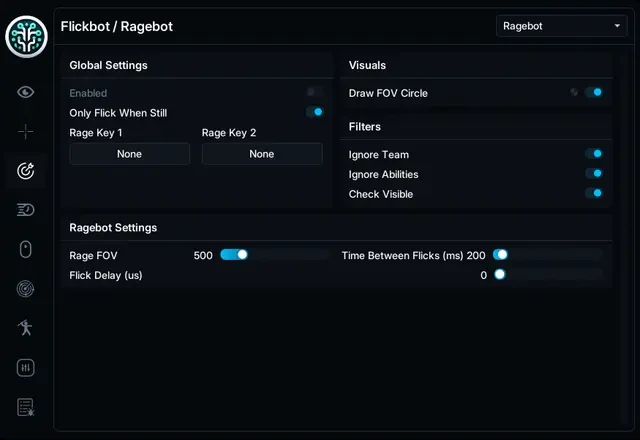Image resolution: width=640 pixels, height=440 pixels.
Task: Click the config list icon at sidebar bottom
Action: [26, 407]
